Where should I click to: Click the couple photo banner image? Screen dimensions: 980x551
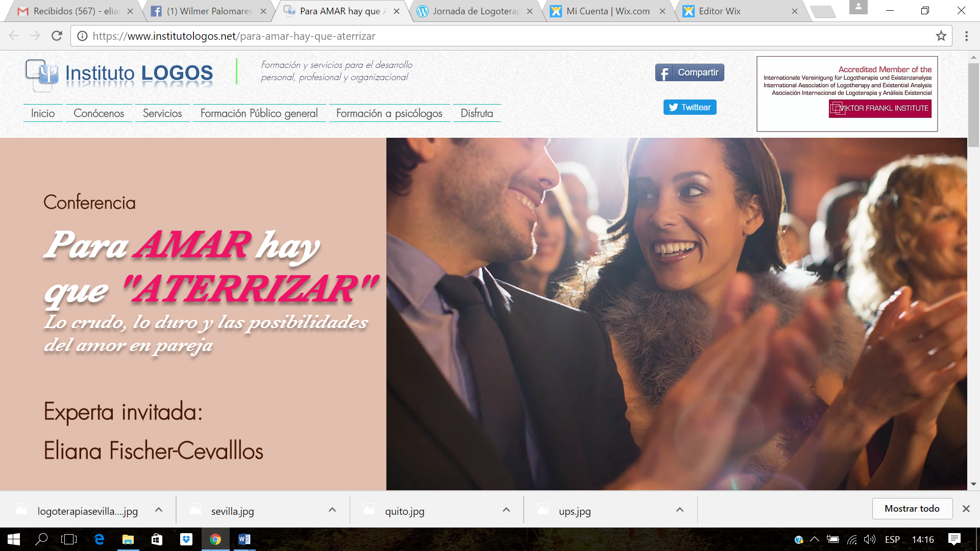676,314
